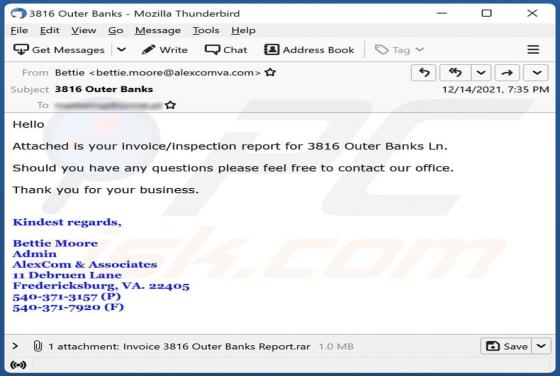Viewport: 560px width, 376px height.
Task: Click the sender address bettie.moore@alexcomva.com
Action: pos(175,72)
